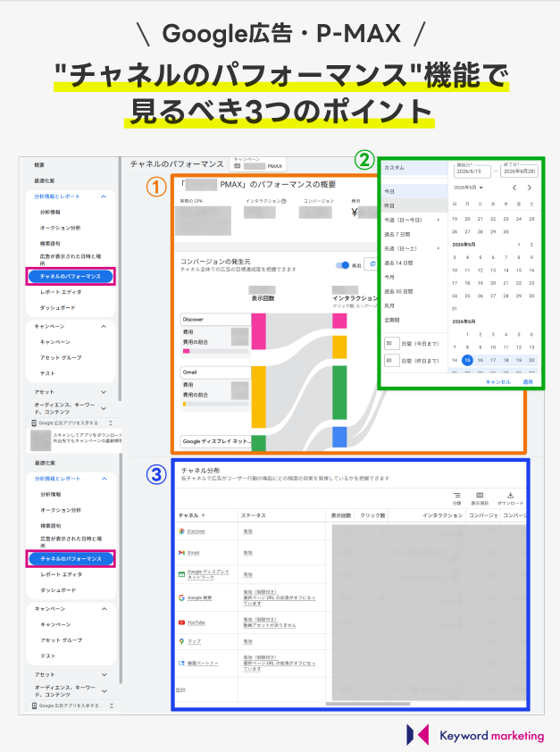Click the help icon beside インタラクション
560x752 pixels.
pos(284,201)
